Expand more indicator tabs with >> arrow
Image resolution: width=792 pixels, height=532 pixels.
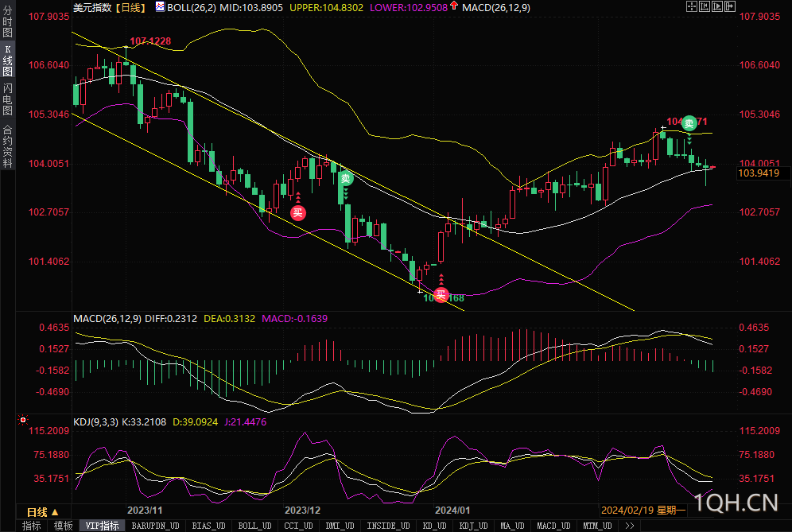pyautogui.click(x=629, y=526)
